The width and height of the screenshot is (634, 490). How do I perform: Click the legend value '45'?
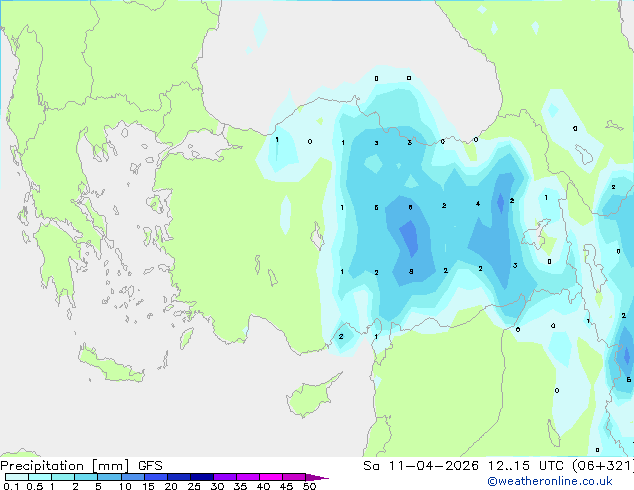(286, 486)
